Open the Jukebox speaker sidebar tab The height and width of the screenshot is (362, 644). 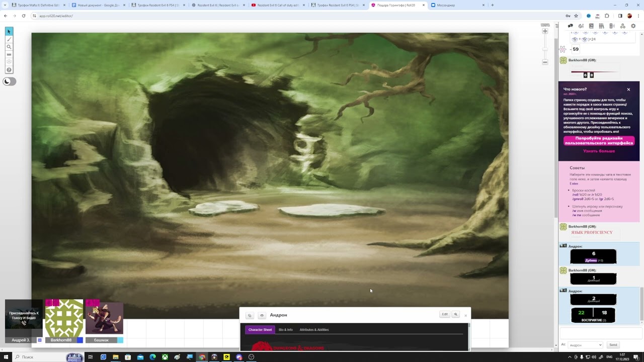612,26
